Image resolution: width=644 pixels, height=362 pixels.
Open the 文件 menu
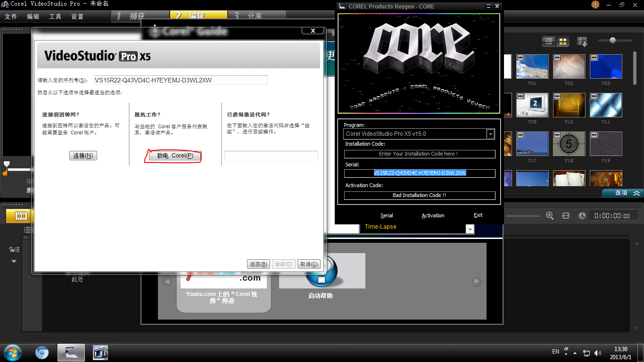pyautogui.click(x=11, y=16)
